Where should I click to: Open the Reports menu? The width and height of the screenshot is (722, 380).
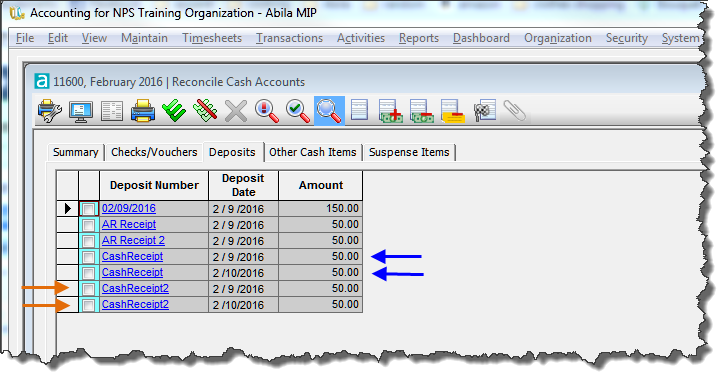coord(419,38)
